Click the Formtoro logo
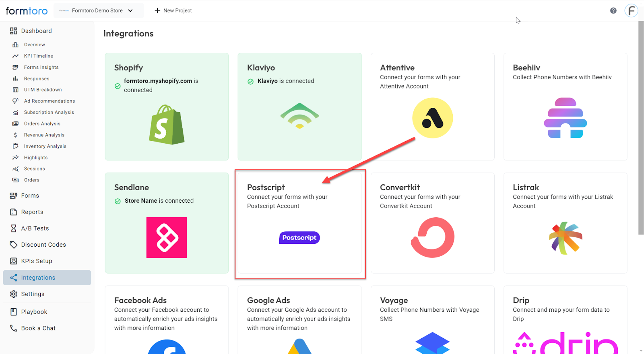Image resolution: width=644 pixels, height=354 pixels. point(27,11)
